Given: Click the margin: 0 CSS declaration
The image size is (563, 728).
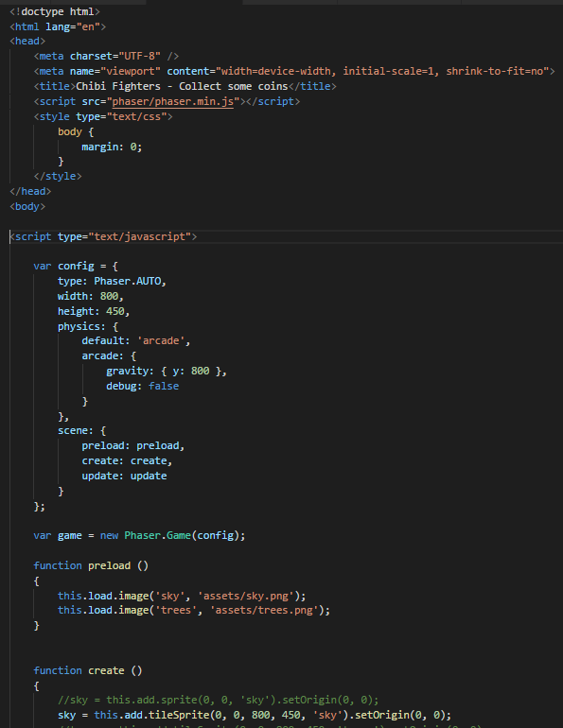Looking at the screenshot, I should point(112,147).
